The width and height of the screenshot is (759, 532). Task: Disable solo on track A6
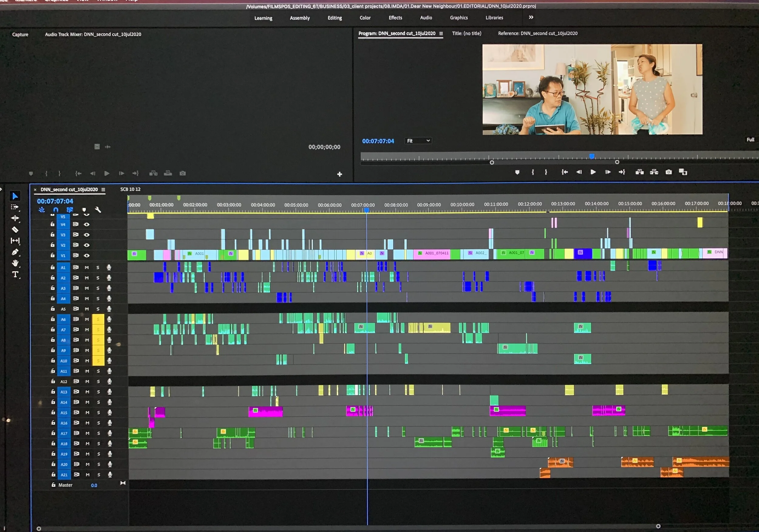98,319
